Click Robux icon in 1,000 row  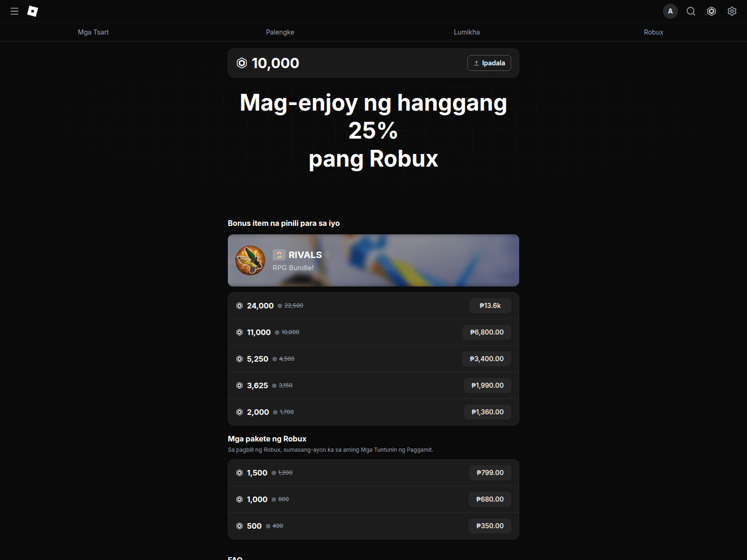point(240,499)
